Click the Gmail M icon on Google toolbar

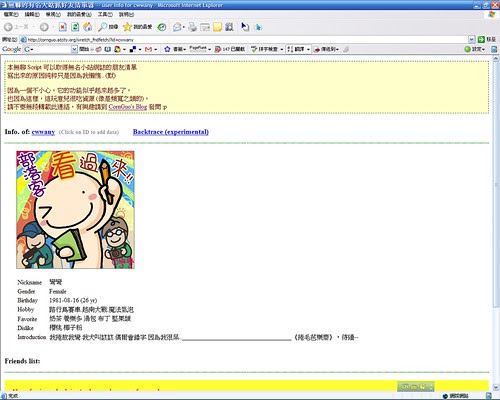(149, 49)
